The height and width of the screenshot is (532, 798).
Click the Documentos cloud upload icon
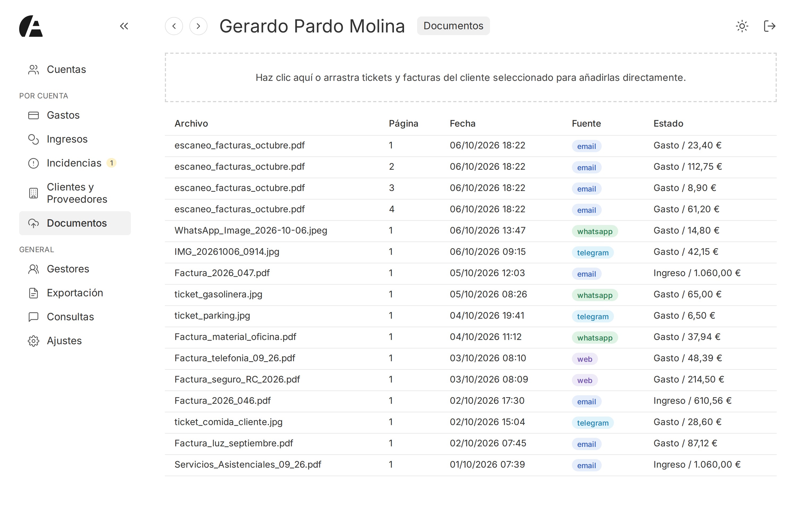coord(34,223)
